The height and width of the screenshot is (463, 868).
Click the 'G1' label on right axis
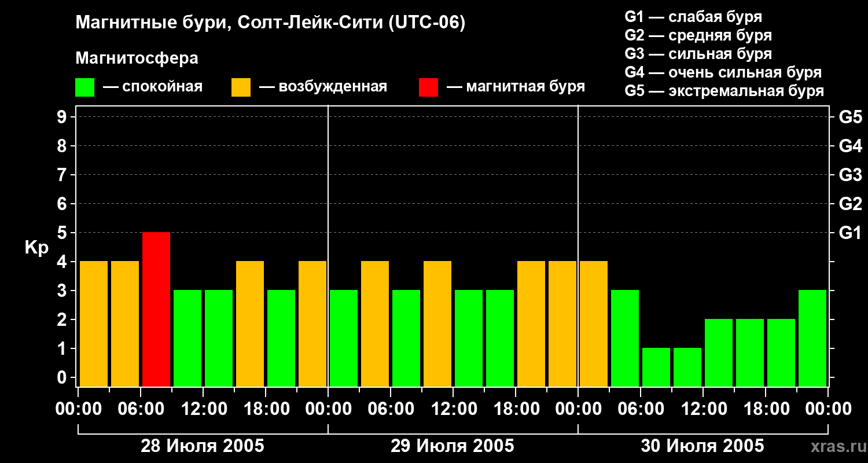pos(851,233)
